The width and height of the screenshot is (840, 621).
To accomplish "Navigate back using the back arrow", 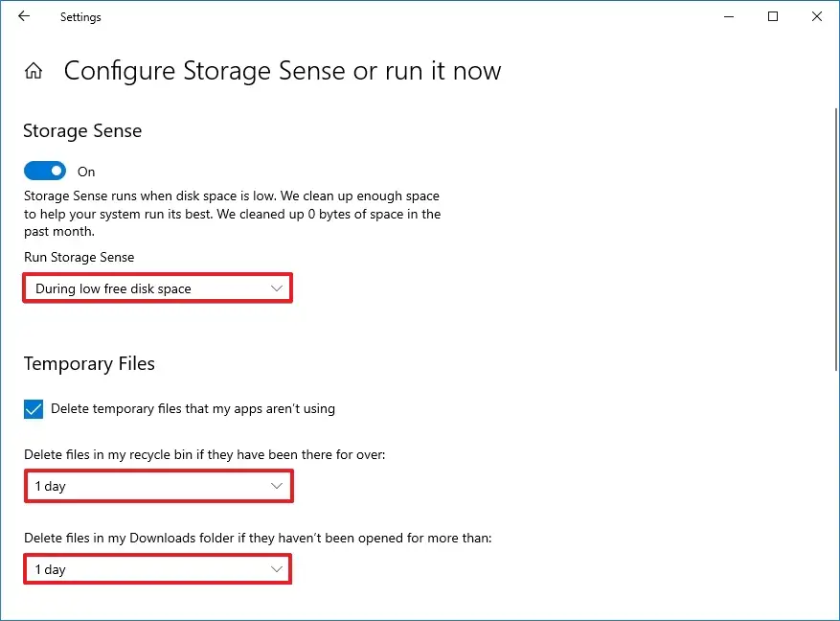I will (23, 16).
